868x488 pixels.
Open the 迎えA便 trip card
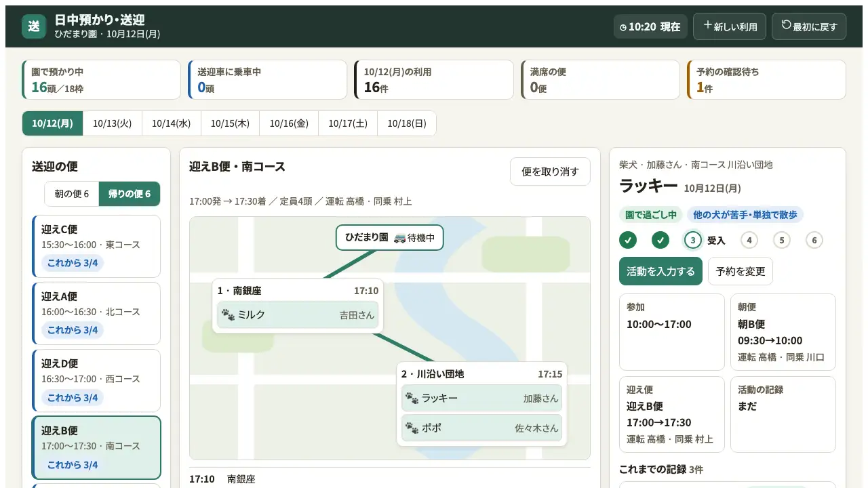pos(96,314)
